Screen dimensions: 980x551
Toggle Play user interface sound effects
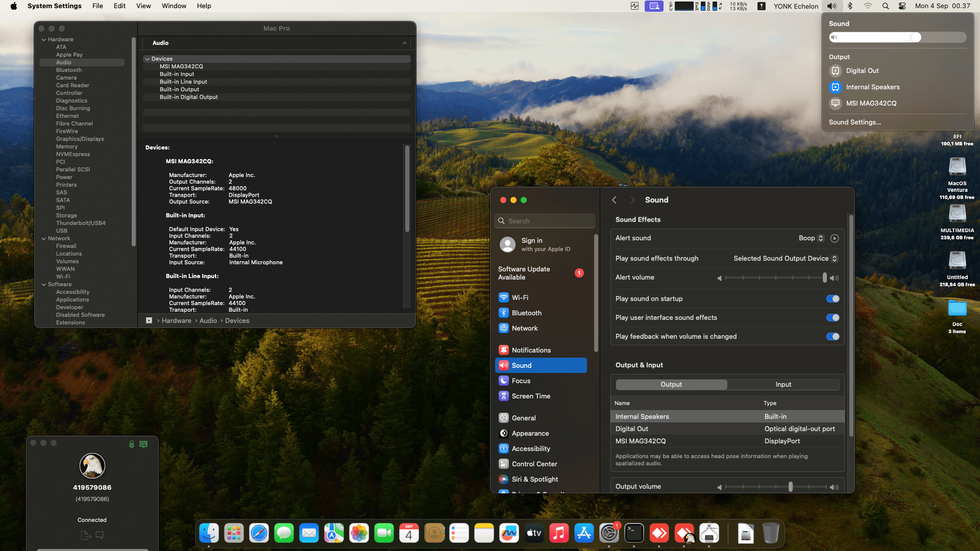[x=832, y=318]
